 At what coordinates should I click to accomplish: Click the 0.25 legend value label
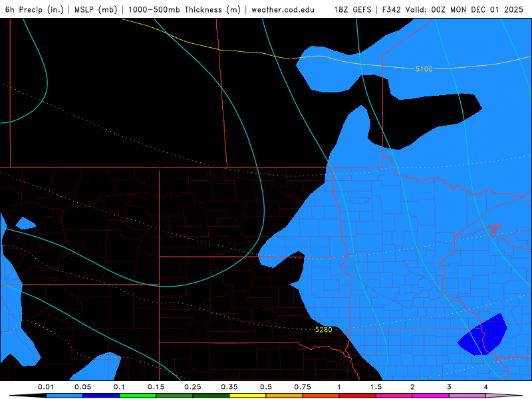pos(193,387)
